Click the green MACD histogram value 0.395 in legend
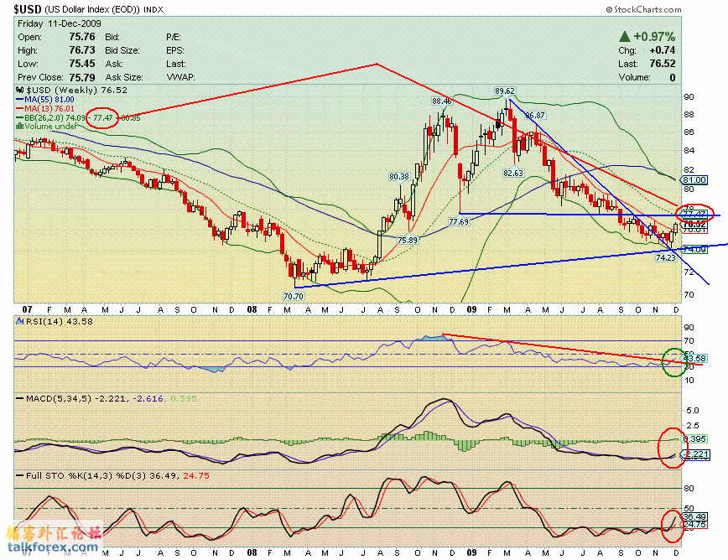728x560 pixels. (x=184, y=398)
